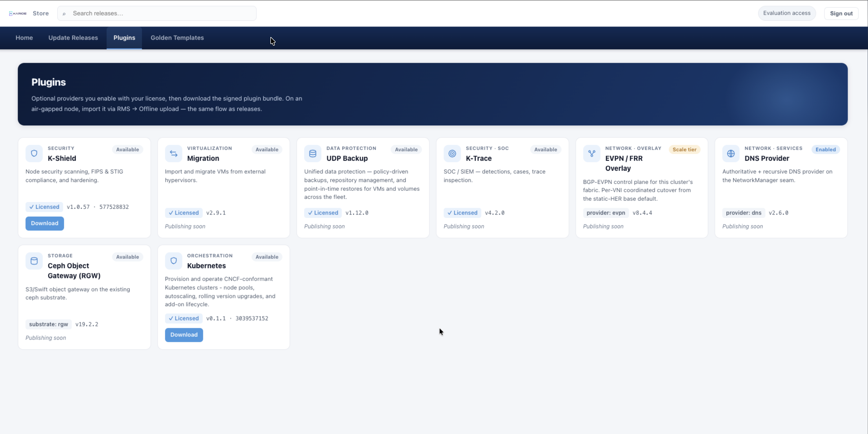Click the Kubernetes plugin title
Viewport: 868px width, 434px height.
point(207,266)
